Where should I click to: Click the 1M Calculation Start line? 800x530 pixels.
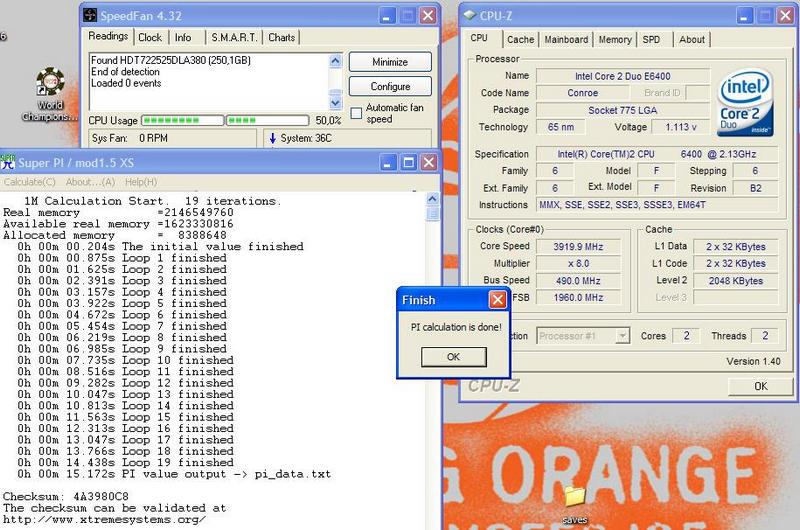click(153, 201)
